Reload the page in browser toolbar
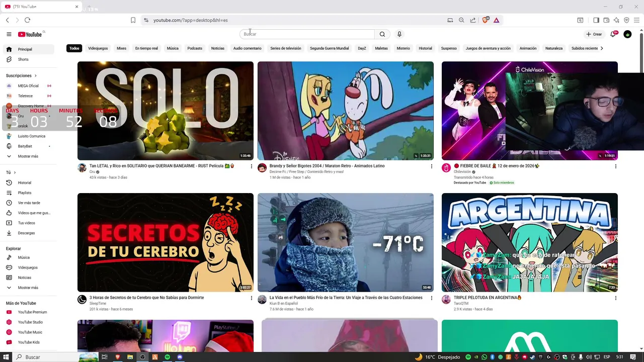The height and width of the screenshot is (362, 644). [x=27, y=20]
